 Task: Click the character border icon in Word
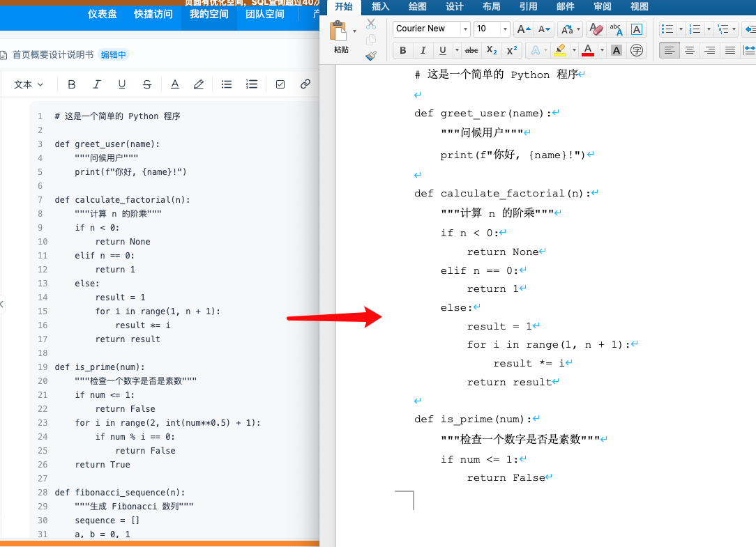(637, 29)
